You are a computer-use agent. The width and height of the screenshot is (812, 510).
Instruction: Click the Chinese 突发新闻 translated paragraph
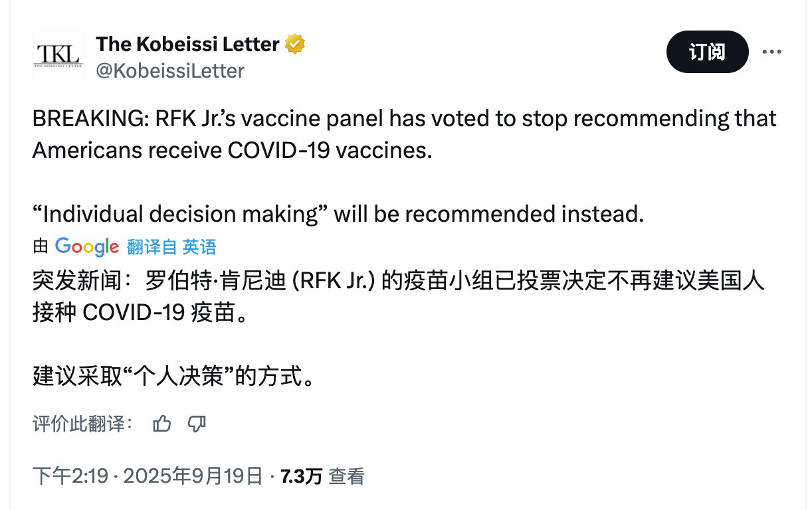[399, 296]
